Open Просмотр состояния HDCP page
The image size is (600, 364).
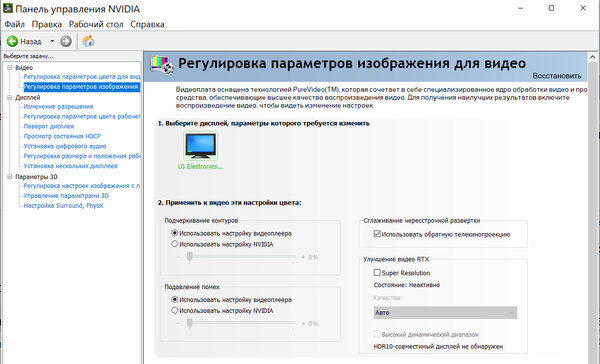tap(62, 136)
